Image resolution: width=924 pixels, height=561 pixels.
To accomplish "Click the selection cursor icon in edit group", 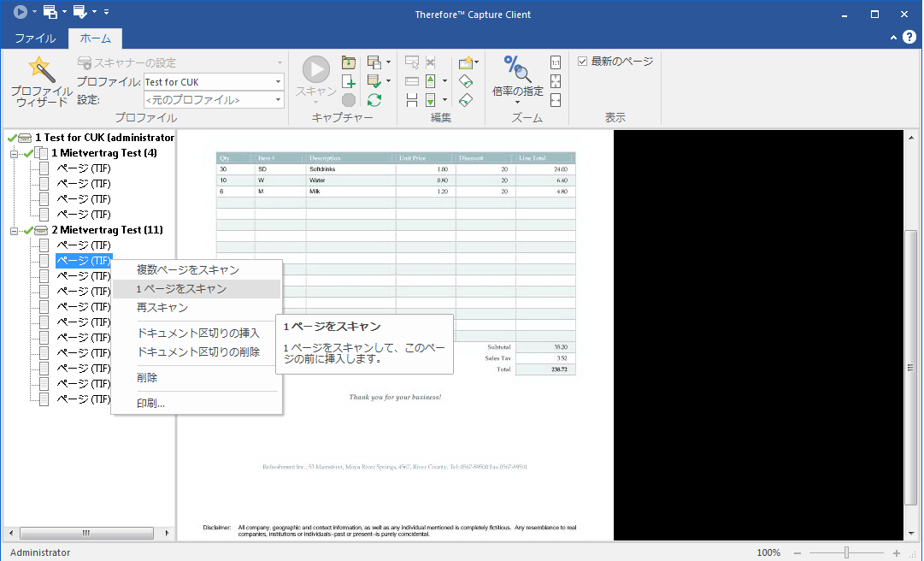I will [413, 62].
